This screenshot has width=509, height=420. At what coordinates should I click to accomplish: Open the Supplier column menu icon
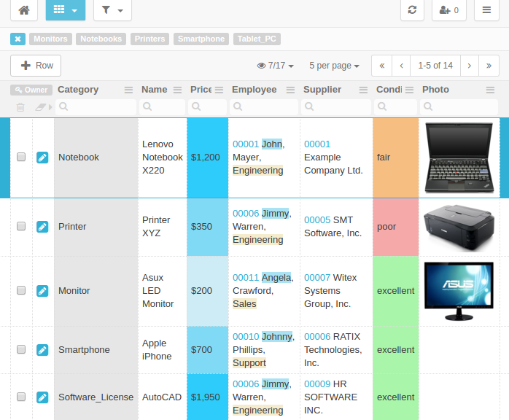[363, 90]
